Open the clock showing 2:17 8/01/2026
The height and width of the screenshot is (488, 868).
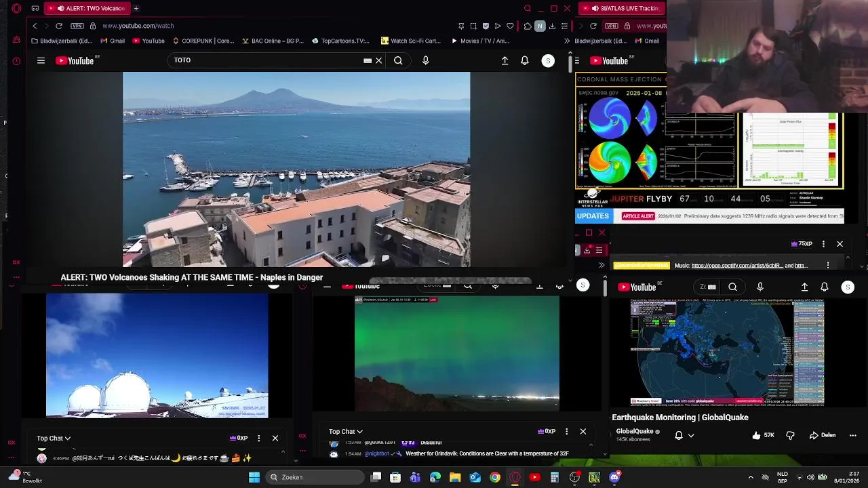(847, 477)
